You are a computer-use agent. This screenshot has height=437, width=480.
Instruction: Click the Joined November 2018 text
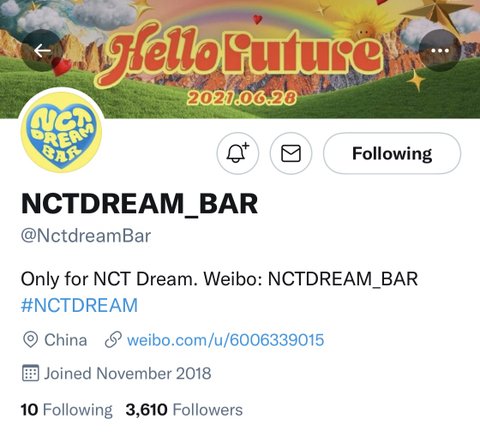[x=128, y=373]
